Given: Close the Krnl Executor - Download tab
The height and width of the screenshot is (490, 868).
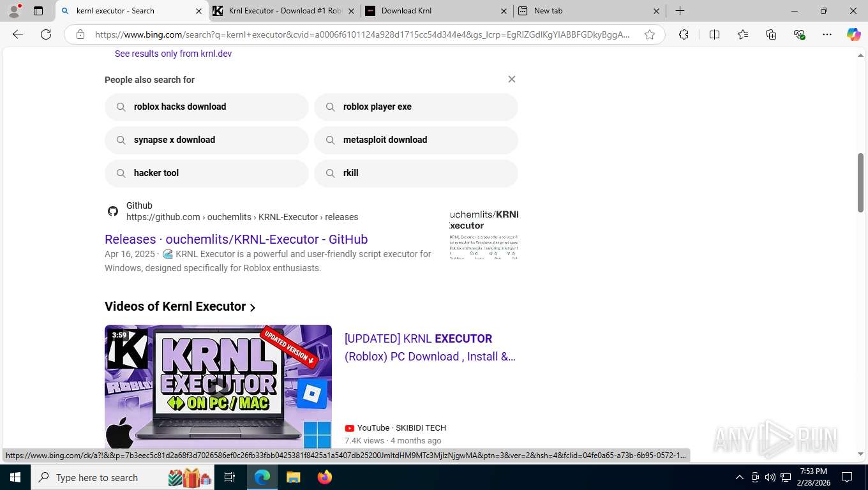Looking at the screenshot, I should point(350,11).
